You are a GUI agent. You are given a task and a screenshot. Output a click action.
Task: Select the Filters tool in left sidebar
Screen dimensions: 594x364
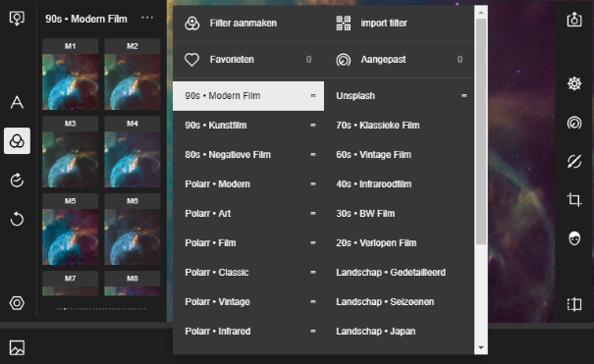[x=17, y=140]
